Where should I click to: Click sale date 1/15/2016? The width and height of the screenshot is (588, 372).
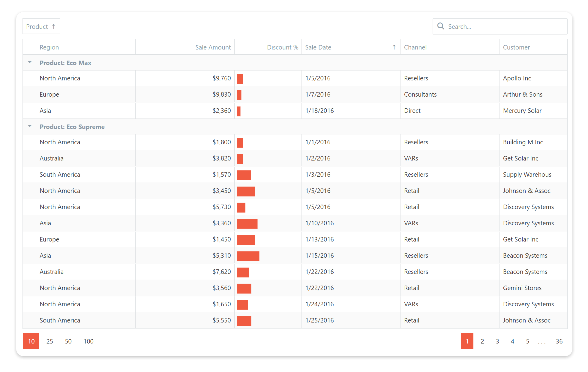319,256
